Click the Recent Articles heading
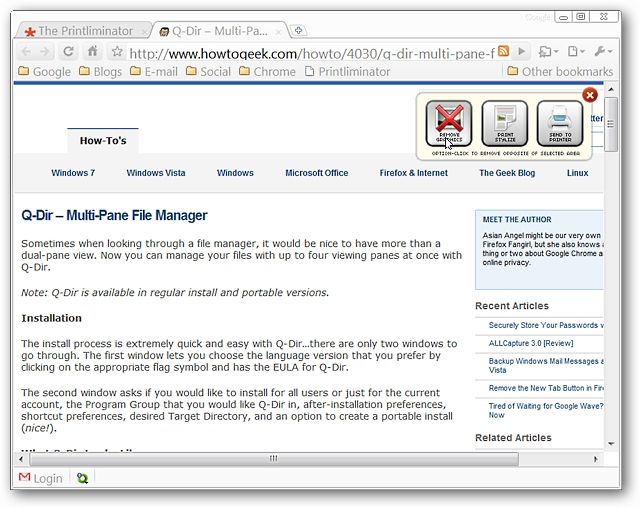The image size is (640, 508). [512, 306]
